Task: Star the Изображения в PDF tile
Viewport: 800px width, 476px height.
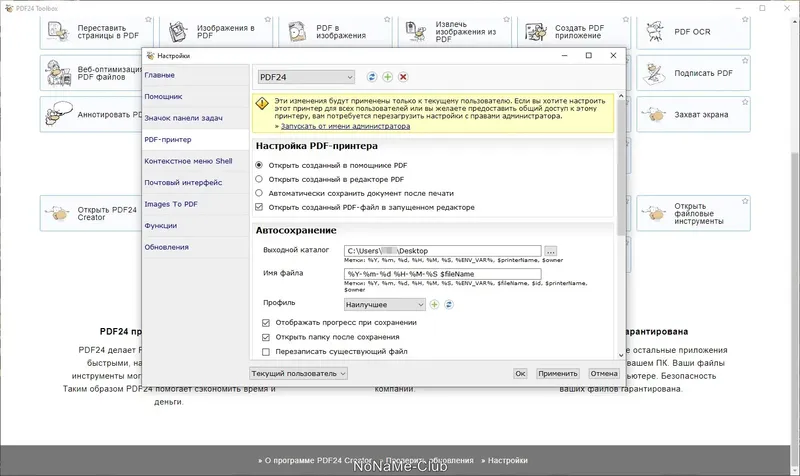Action: 267,19
